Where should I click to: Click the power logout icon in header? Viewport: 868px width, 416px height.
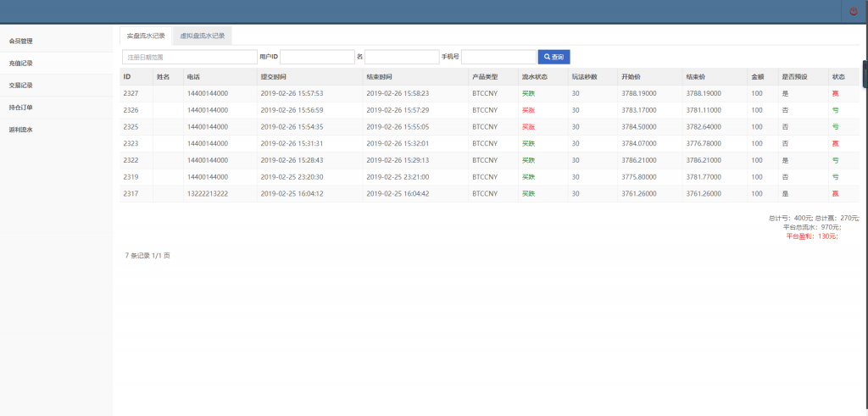tap(853, 11)
